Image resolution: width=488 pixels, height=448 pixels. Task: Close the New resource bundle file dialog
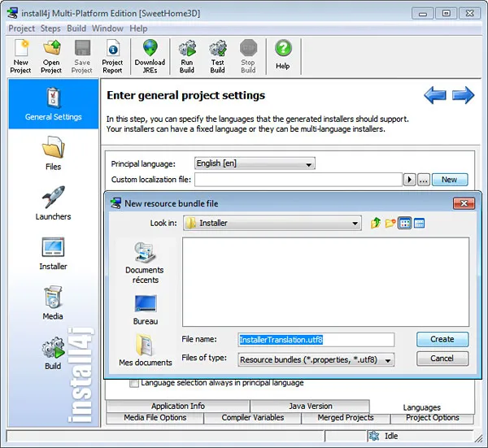pyautogui.click(x=464, y=203)
